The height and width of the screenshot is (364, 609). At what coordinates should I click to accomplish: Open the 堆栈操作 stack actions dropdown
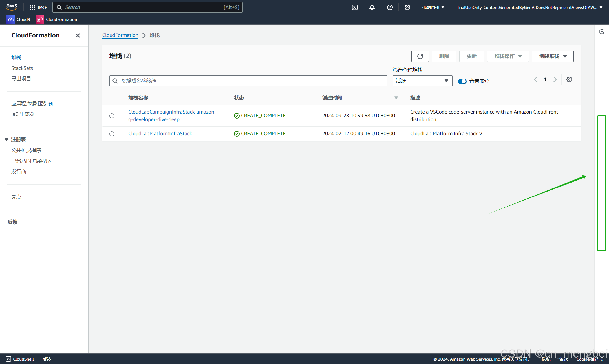508,56
